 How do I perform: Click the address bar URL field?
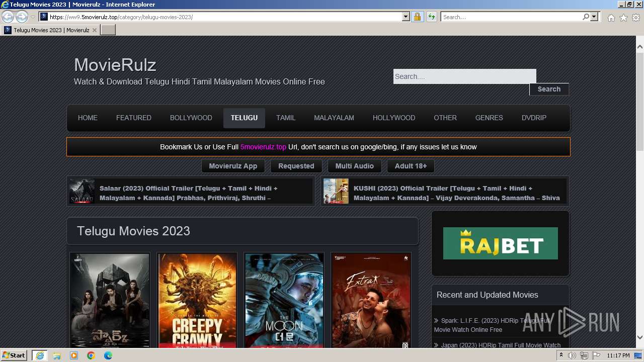(224, 17)
